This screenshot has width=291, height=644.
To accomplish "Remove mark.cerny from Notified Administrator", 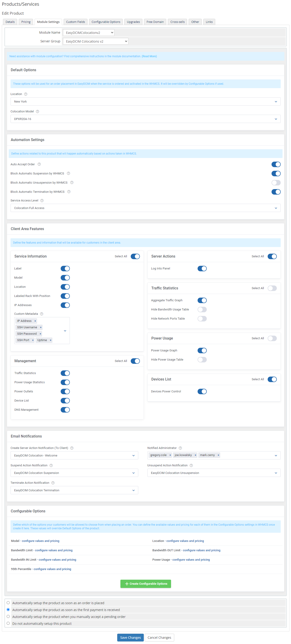I will (218, 455).
